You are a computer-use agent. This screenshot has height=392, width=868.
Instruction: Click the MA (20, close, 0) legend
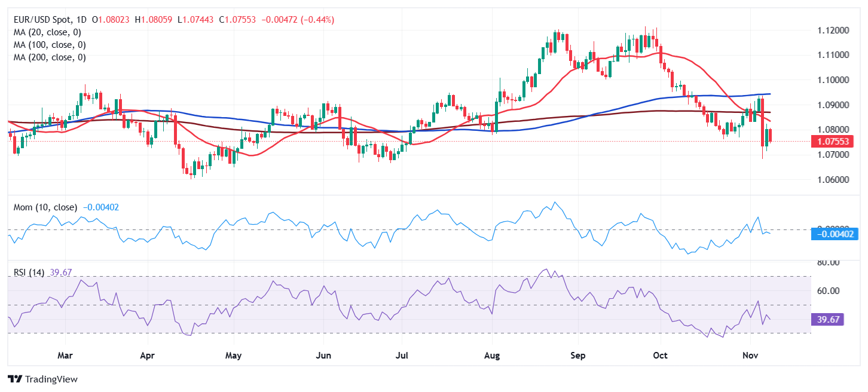click(x=47, y=32)
